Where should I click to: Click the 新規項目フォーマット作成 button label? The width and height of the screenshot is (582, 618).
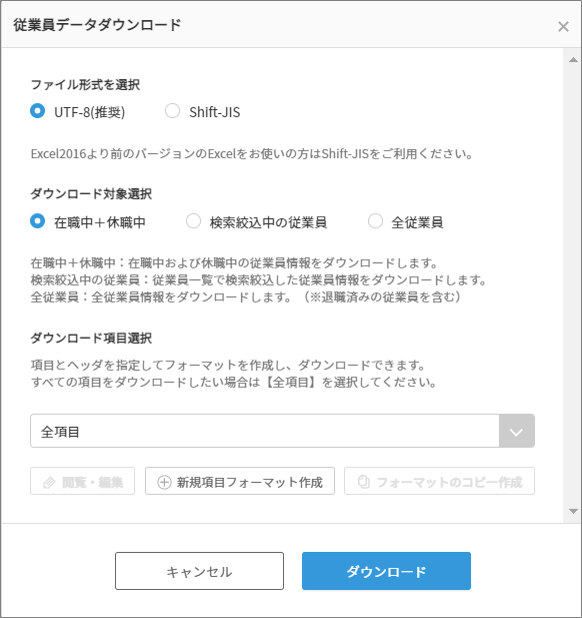[x=250, y=482]
